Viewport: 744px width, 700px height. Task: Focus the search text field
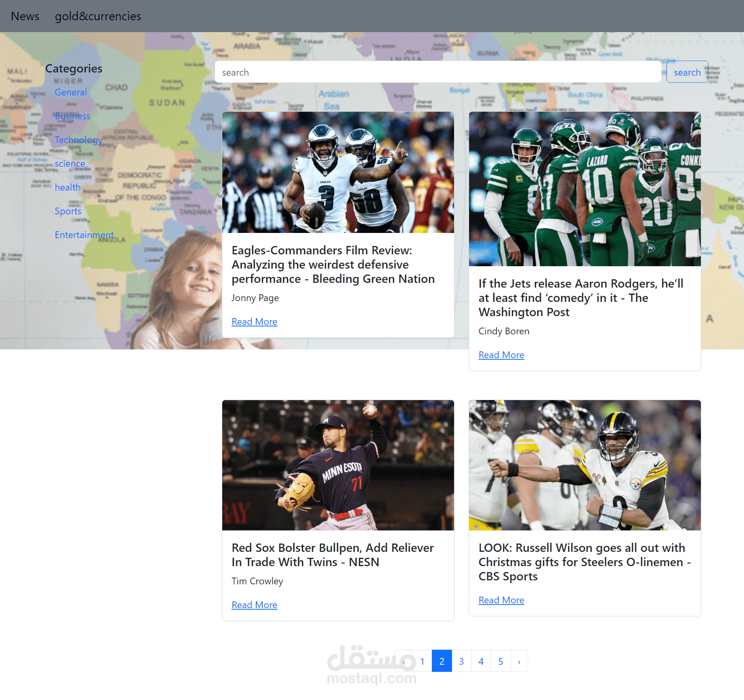[x=438, y=72]
